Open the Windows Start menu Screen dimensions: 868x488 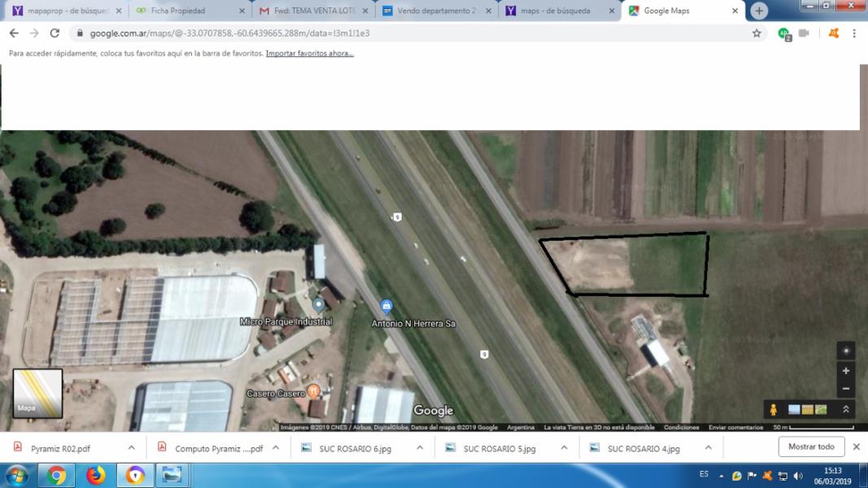(x=16, y=475)
